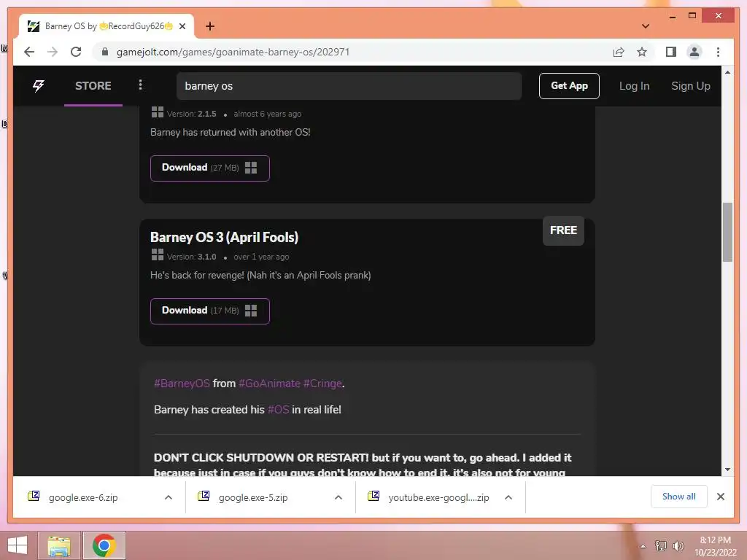747x560 pixels.
Task: Click the Game Jolt lightning logo
Action: click(39, 86)
